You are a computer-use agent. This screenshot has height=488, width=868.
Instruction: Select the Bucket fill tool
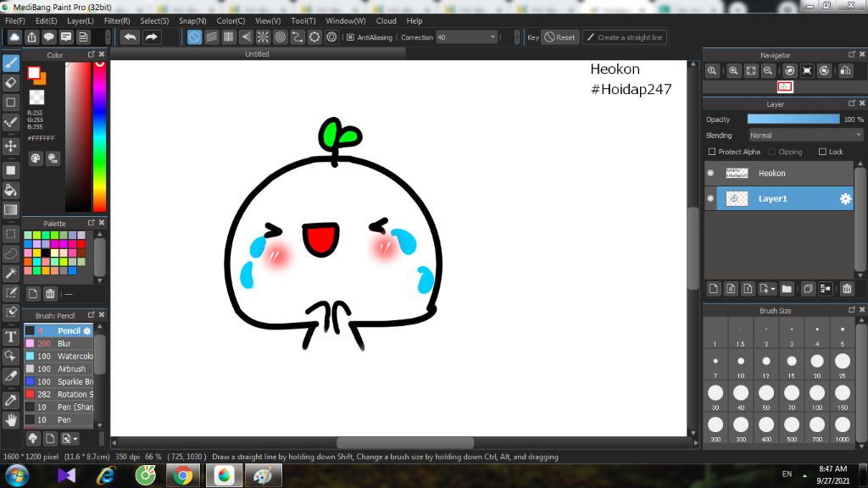click(x=10, y=190)
